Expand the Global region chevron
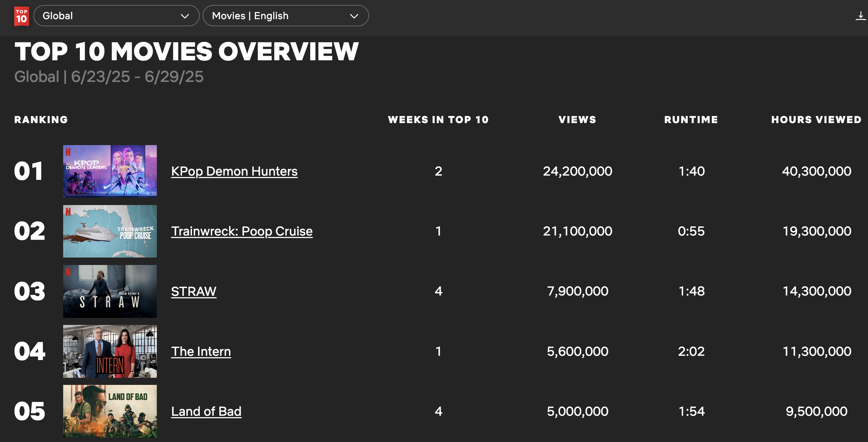The width and height of the screenshot is (868, 442). click(x=185, y=16)
